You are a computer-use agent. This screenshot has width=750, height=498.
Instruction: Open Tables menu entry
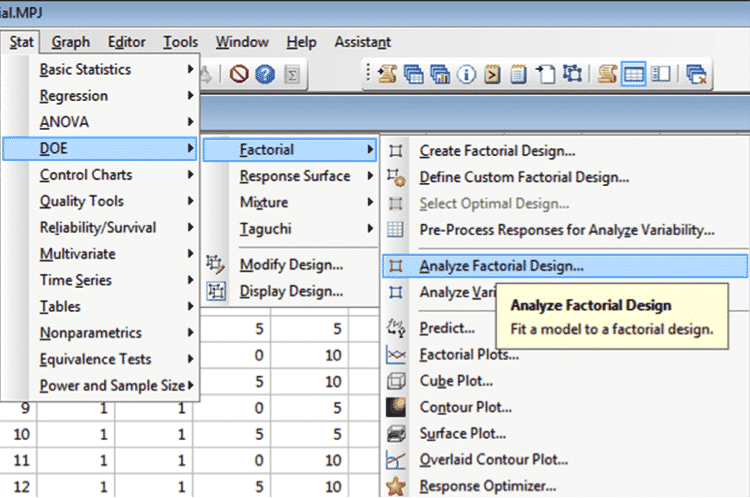pyautogui.click(x=100, y=306)
